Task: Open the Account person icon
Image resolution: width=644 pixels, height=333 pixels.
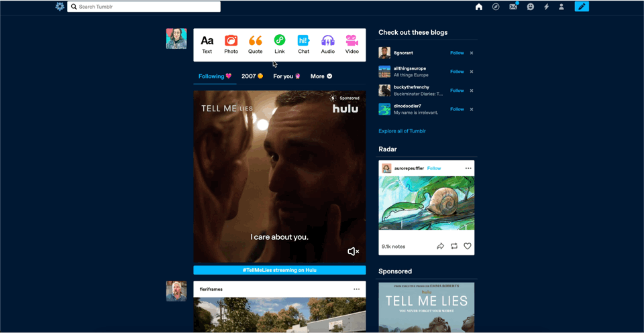Action: (x=561, y=7)
